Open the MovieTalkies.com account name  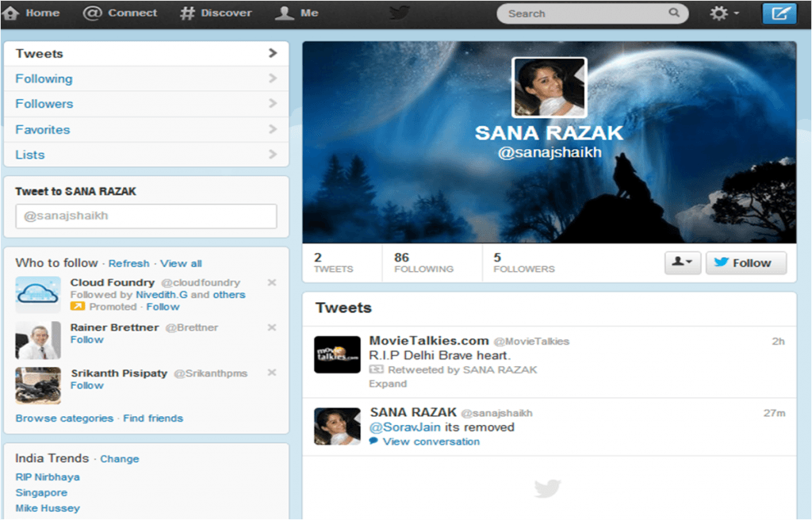(429, 341)
